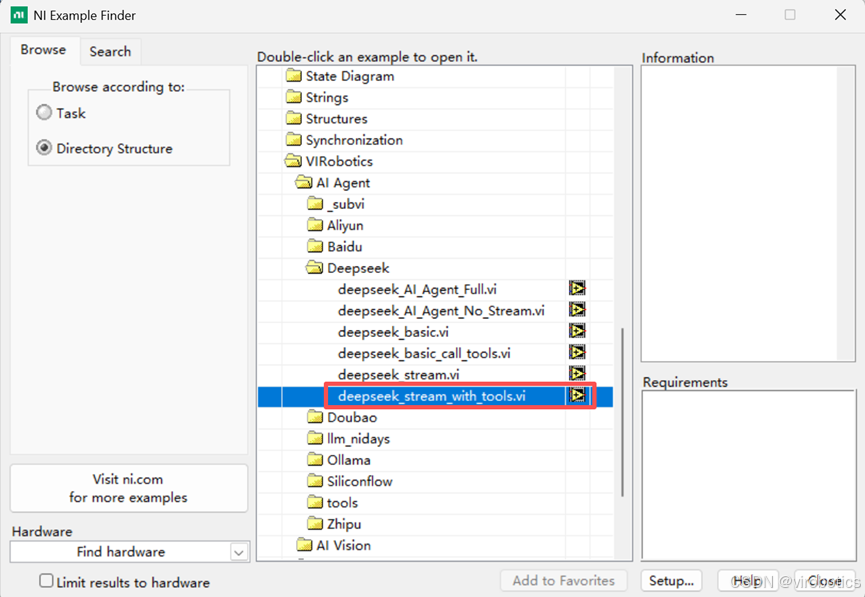
Task: Open the Setup... button
Action: [x=671, y=580]
